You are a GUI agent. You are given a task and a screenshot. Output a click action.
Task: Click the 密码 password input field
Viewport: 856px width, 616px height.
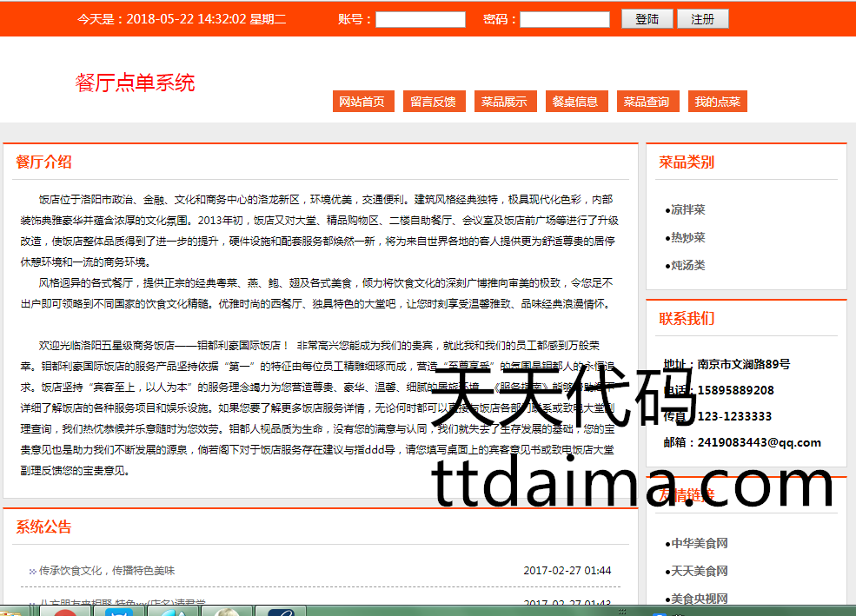point(564,19)
